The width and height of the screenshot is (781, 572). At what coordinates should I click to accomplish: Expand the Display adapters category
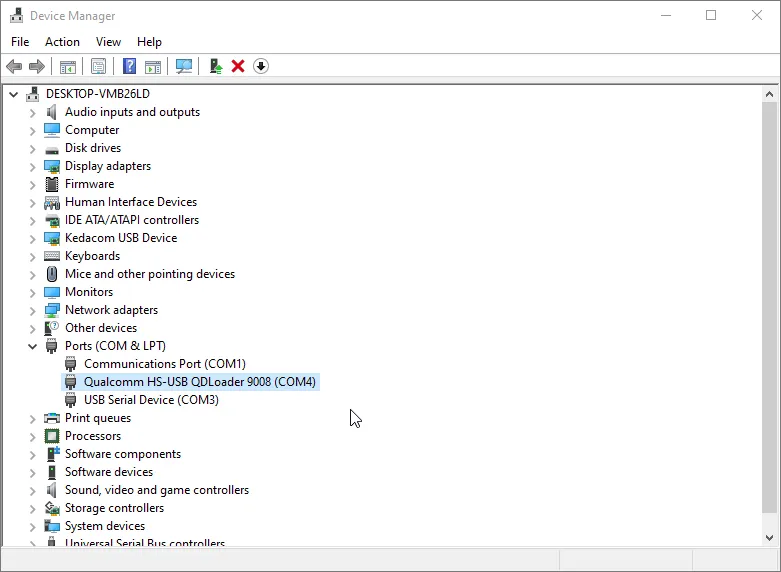32,166
